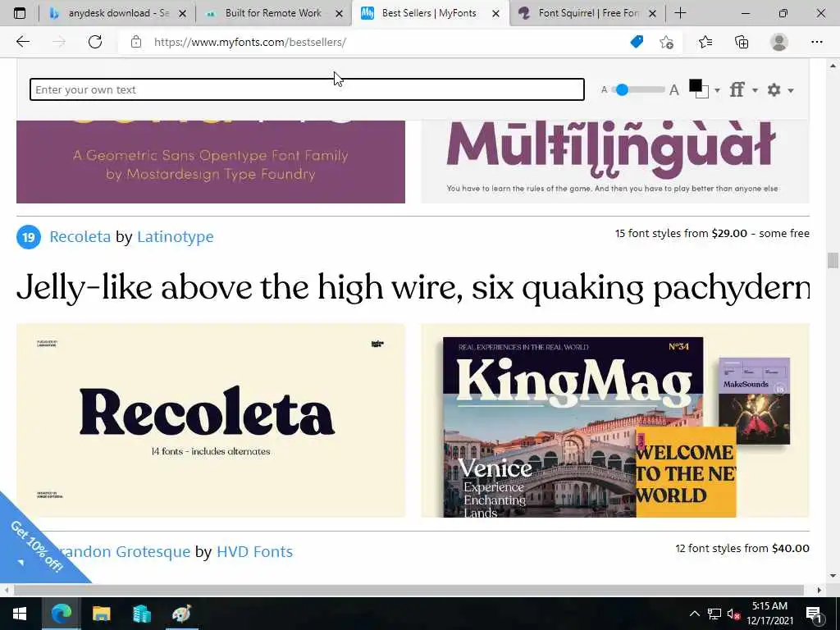Open the Favorites list

pyautogui.click(x=705, y=42)
